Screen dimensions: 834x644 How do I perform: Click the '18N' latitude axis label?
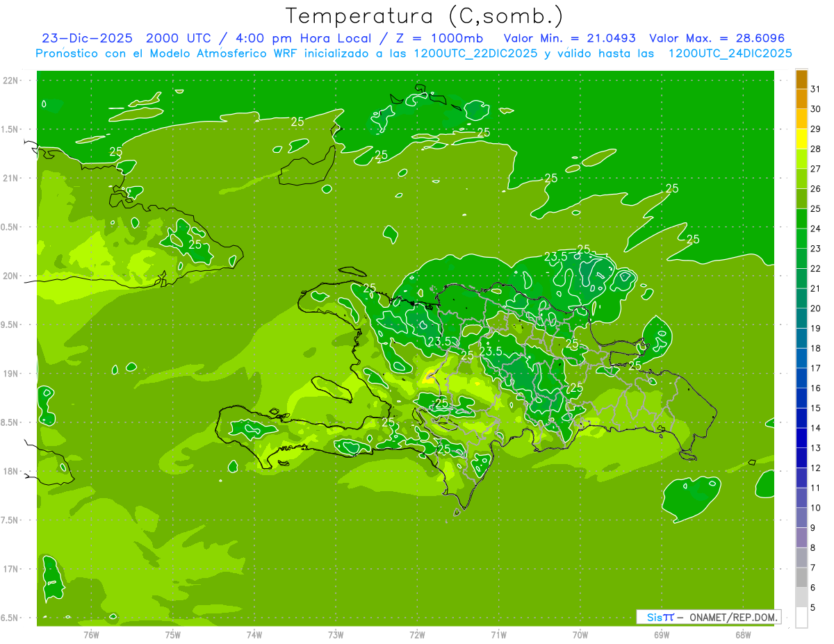coord(11,472)
